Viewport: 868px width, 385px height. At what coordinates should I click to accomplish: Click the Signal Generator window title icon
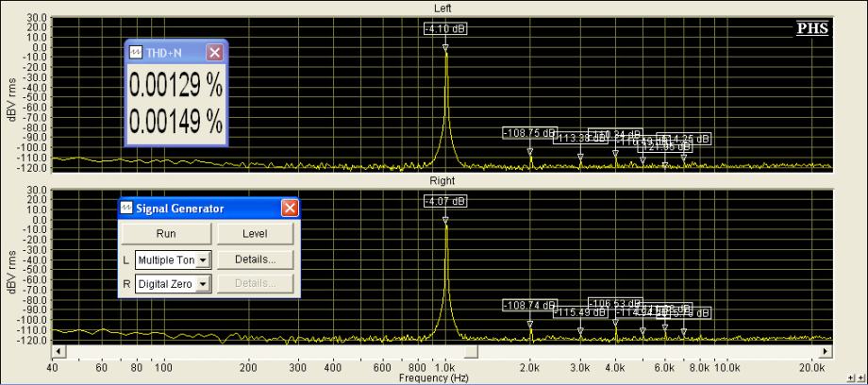[x=126, y=209]
